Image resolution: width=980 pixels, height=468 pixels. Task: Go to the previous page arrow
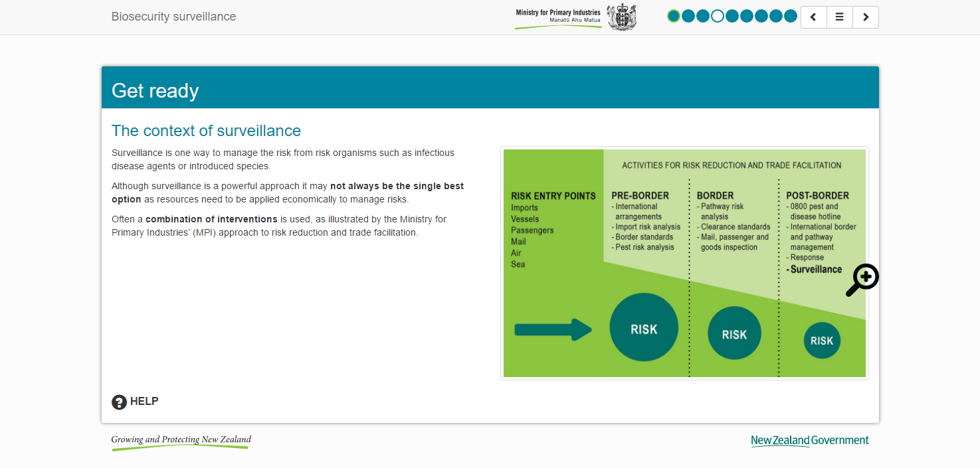pos(813,17)
